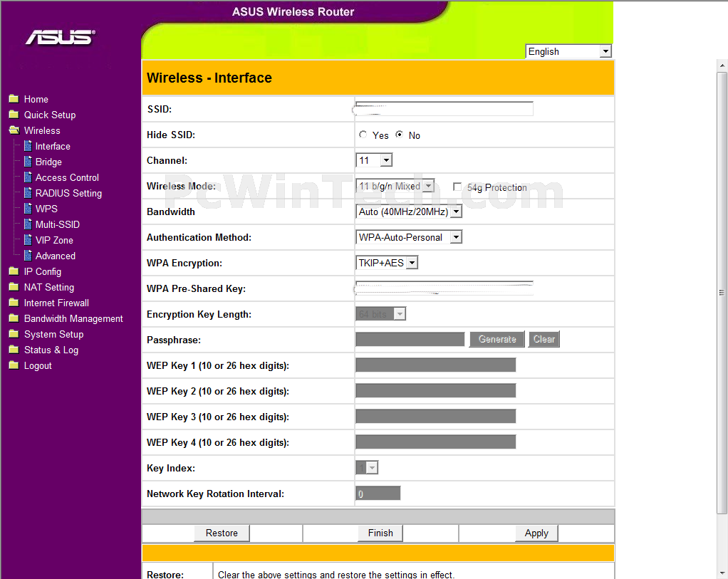Image resolution: width=728 pixels, height=579 pixels.
Task: Click the ASUS logo
Action: (61, 37)
